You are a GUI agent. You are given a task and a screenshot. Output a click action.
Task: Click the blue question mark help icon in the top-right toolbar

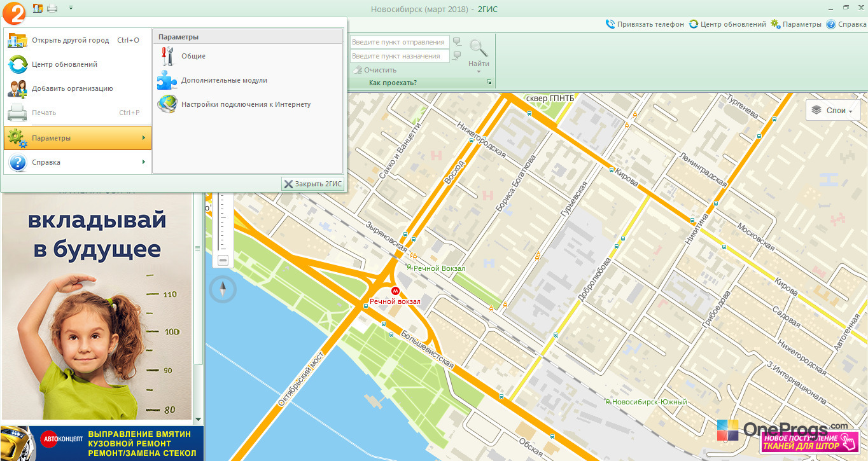pyautogui.click(x=831, y=24)
